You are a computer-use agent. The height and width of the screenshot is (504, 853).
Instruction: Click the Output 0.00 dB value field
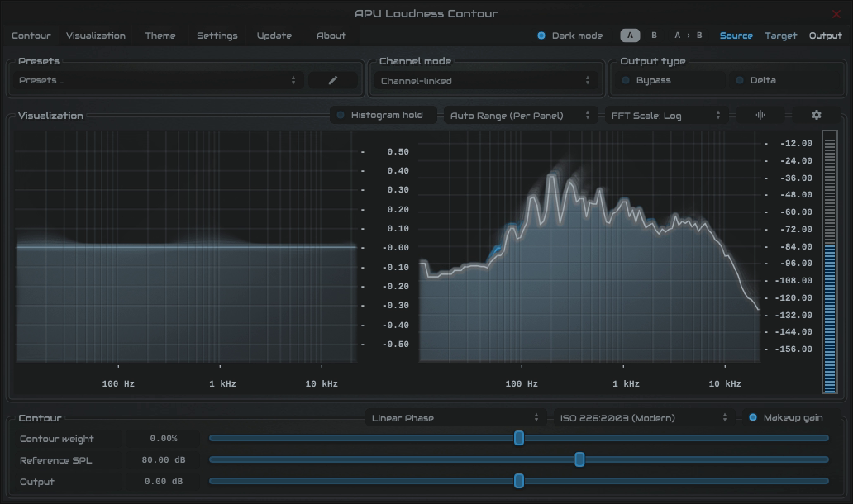[163, 481]
